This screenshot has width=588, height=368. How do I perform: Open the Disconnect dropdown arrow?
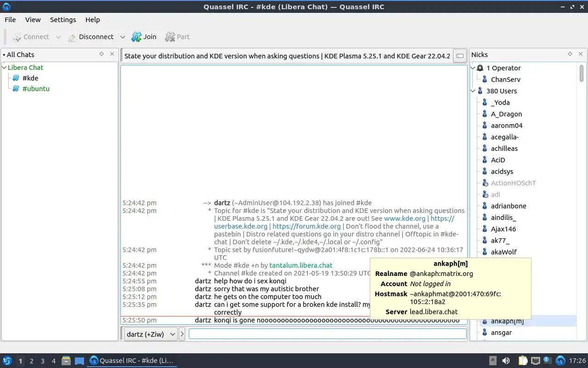tap(122, 37)
